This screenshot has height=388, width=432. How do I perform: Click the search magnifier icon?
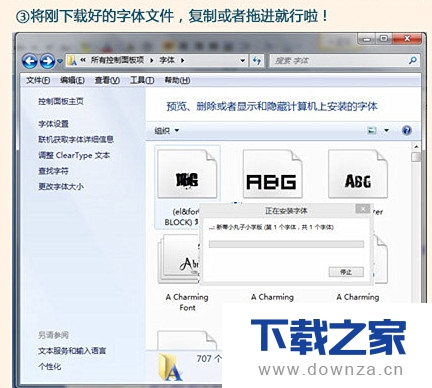(413, 60)
